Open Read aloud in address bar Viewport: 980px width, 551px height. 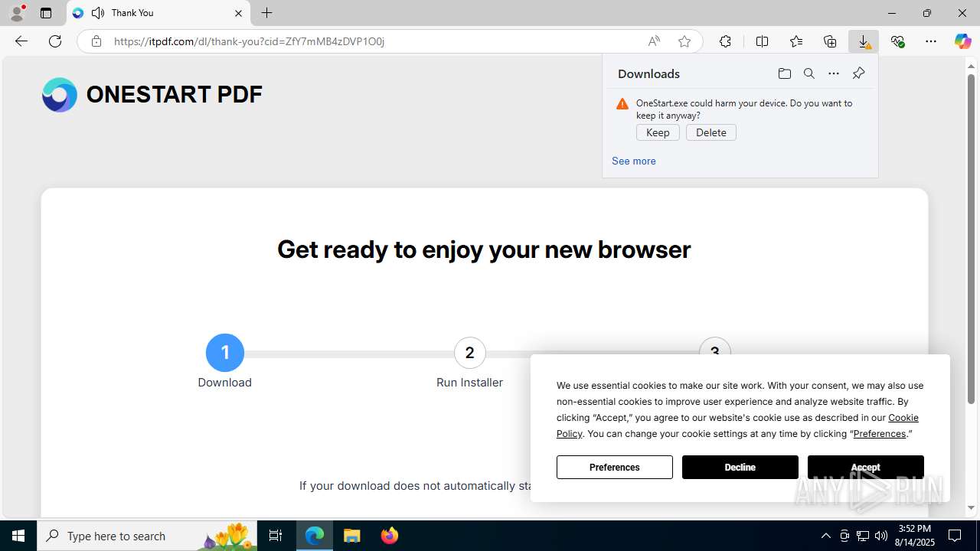click(654, 41)
